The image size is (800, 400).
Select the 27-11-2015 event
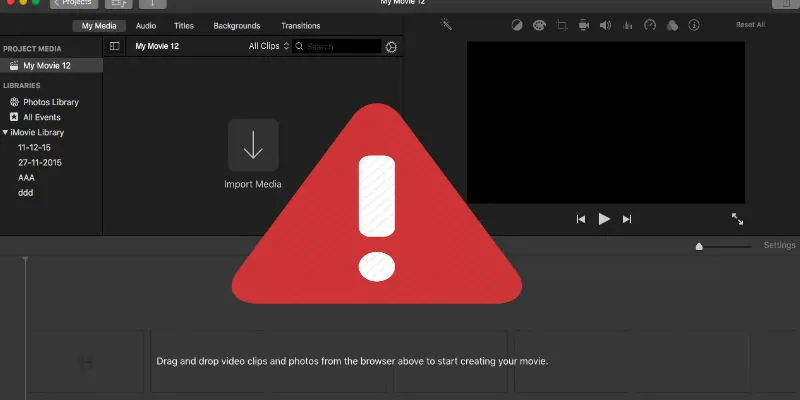(x=40, y=163)
